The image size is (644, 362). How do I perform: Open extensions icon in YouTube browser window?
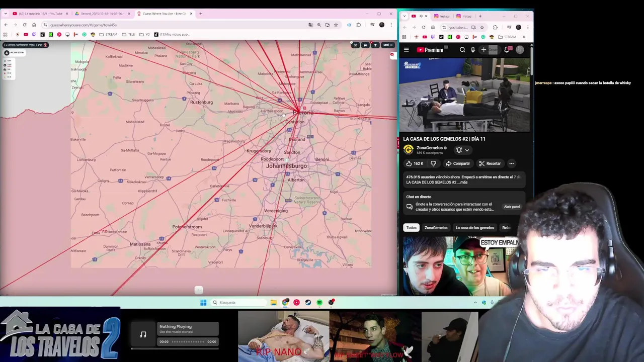pyautogui.click(x=495, y=27)
